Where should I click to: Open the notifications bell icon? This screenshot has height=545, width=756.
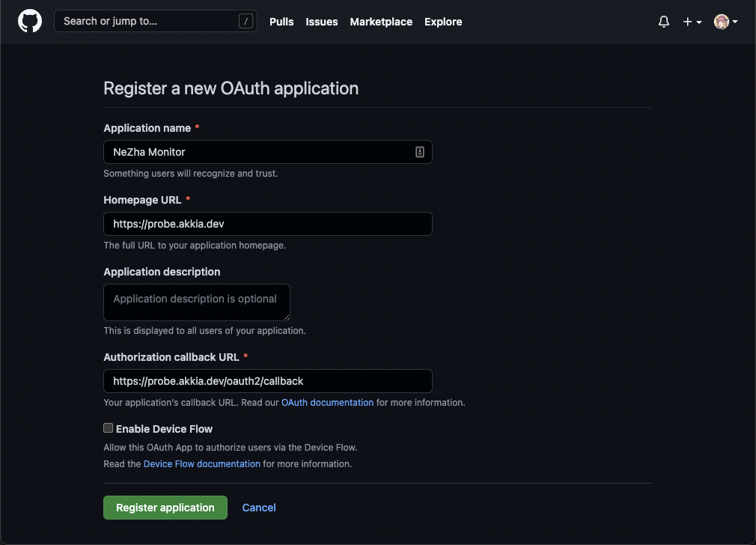663,22
